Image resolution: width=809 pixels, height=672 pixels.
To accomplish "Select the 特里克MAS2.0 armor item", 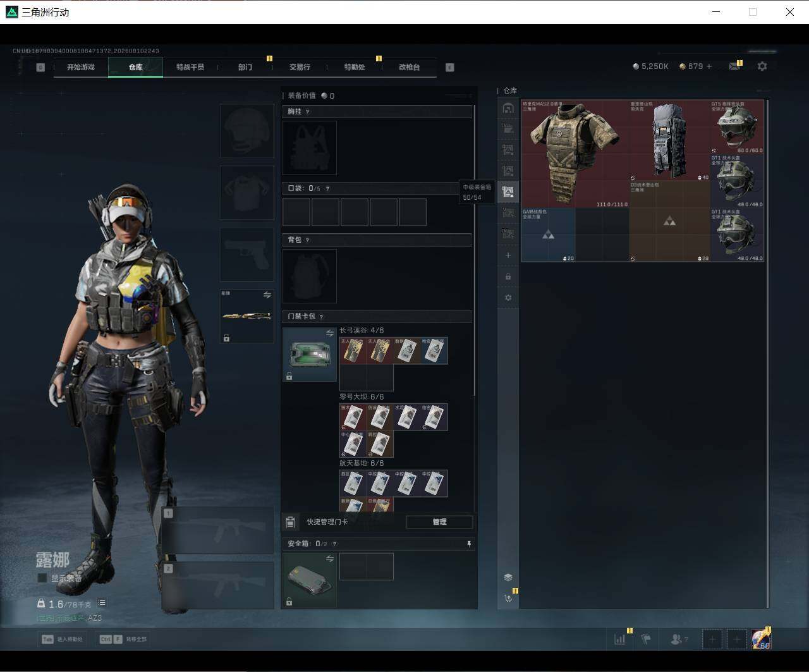I will coord(575,154).
